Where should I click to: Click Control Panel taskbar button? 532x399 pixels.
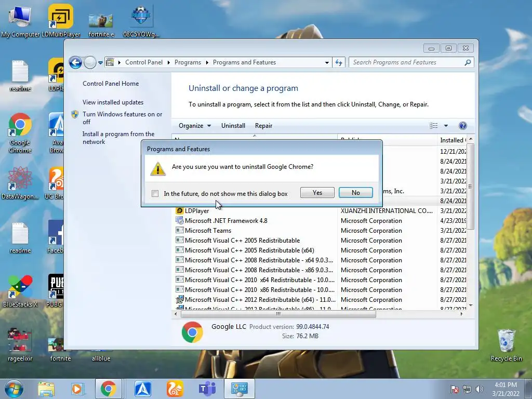[x=239, y=389]
